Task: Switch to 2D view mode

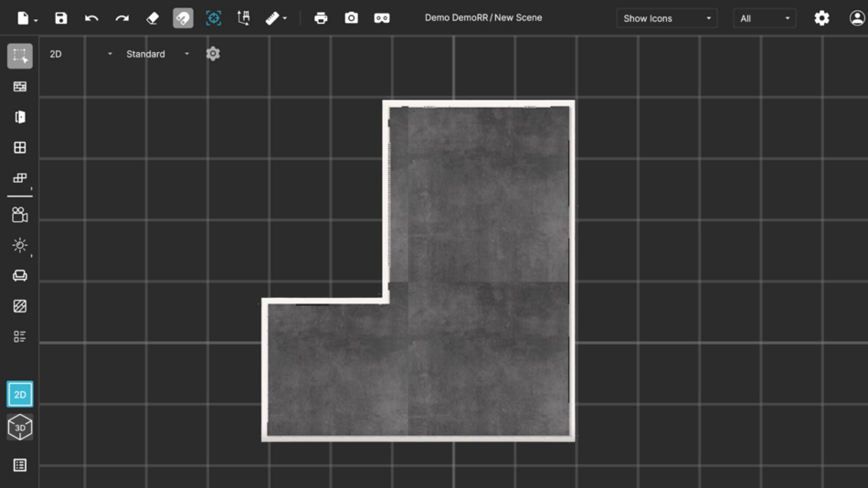Action: 20,395
